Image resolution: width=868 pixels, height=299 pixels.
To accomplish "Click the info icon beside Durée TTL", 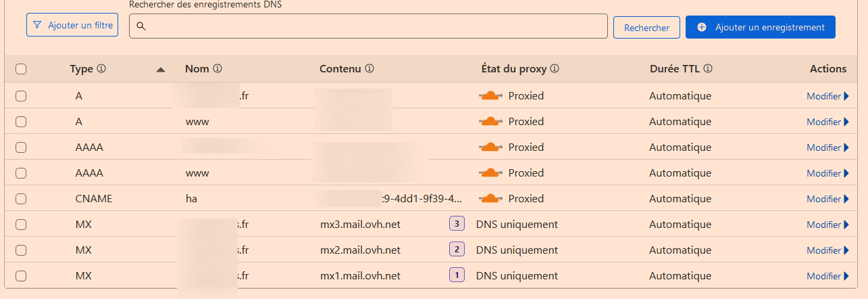I will pos(708,69).
